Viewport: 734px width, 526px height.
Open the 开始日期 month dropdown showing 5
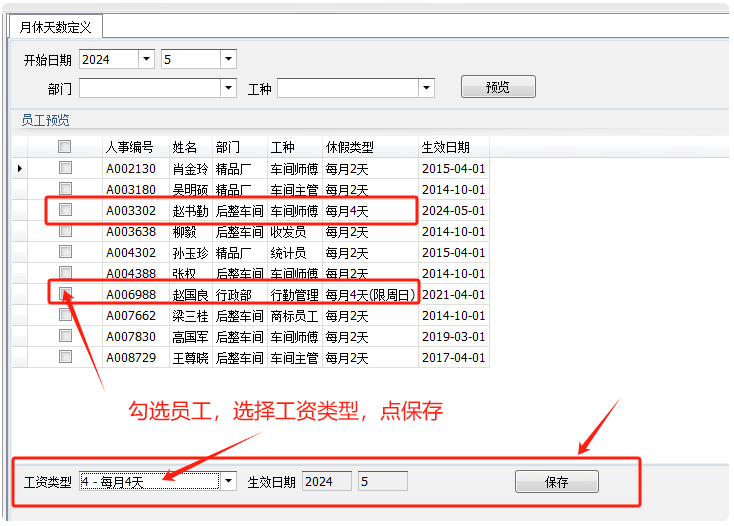tap(228, 59)
